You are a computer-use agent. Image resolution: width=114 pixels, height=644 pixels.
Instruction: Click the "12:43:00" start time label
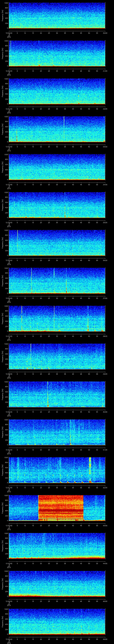coord(9,563)
